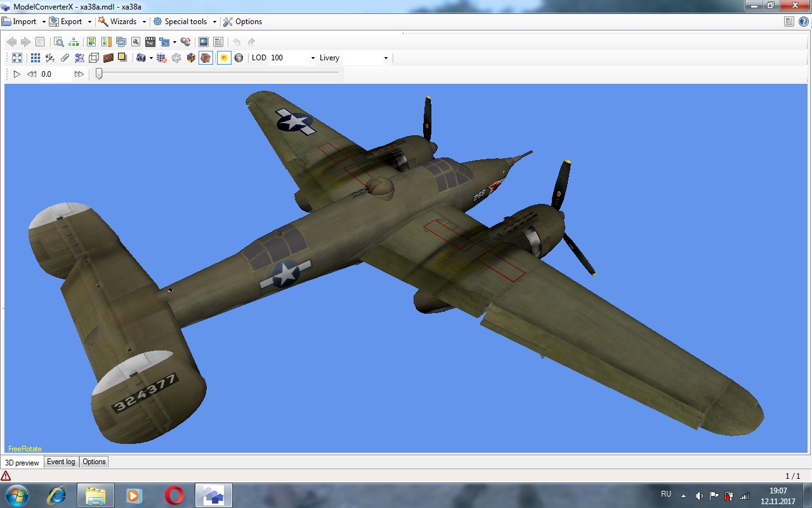Switch to the Event log tab
Screen dimensions: 812x508
61,462
